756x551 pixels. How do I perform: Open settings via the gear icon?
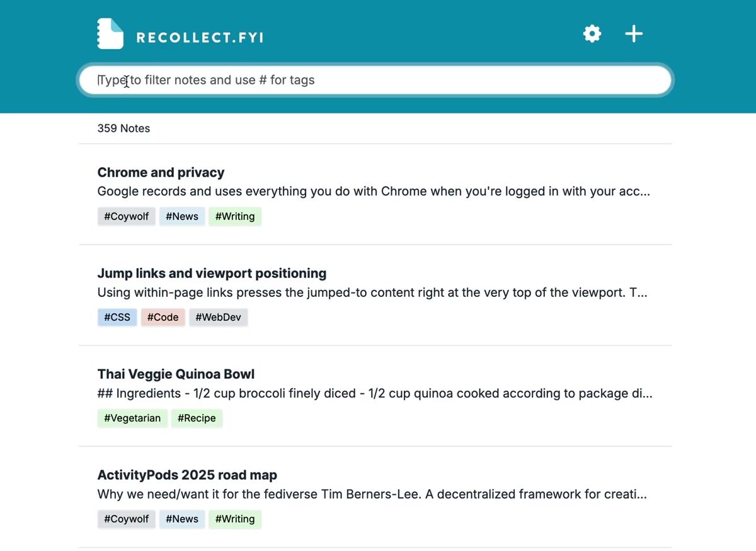click(592, 33)
